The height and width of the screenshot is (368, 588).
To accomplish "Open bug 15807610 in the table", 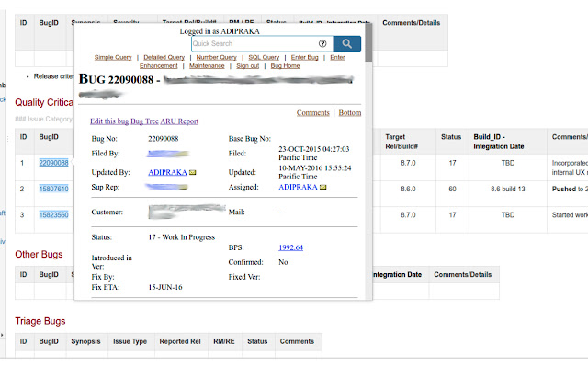I will (x=53, y=189).
